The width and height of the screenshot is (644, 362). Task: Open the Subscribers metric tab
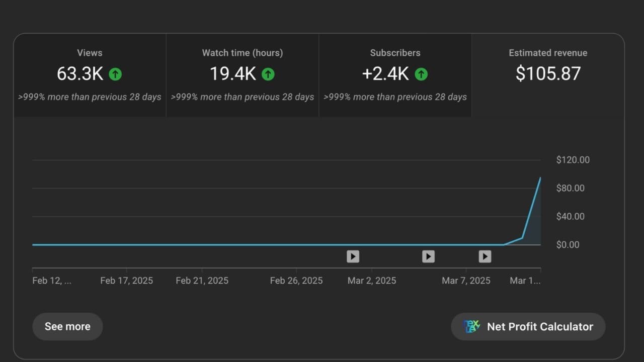[x=395, y=75]
